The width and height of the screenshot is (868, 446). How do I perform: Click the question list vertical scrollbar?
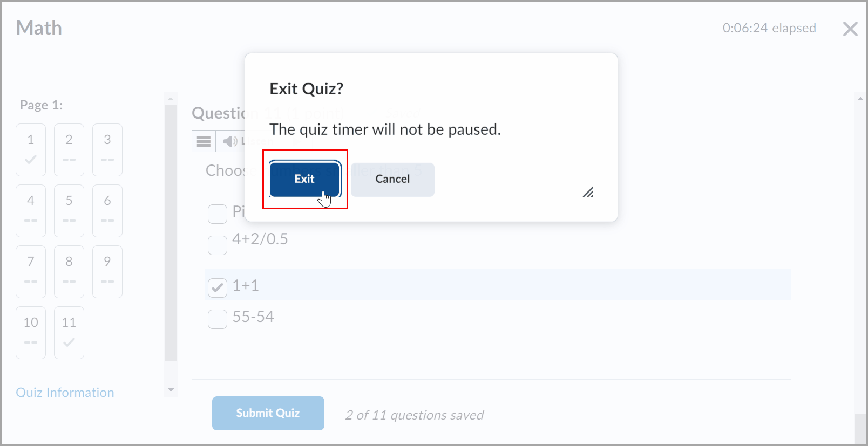tap(171, 233)
